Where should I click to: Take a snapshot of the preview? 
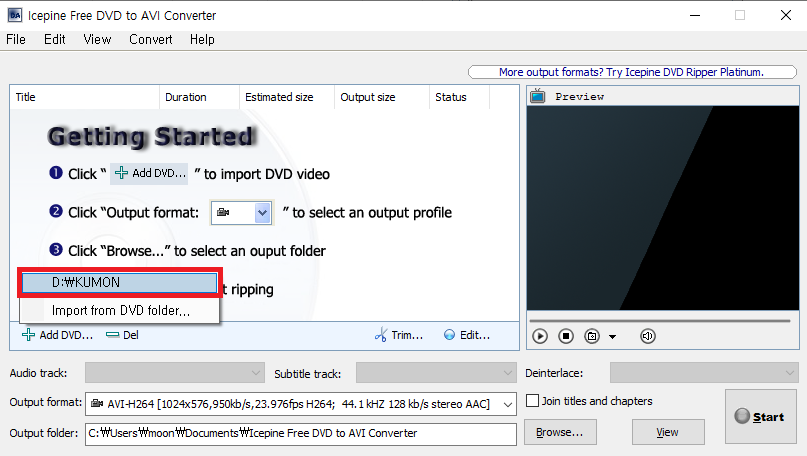(x=592, y=336)
